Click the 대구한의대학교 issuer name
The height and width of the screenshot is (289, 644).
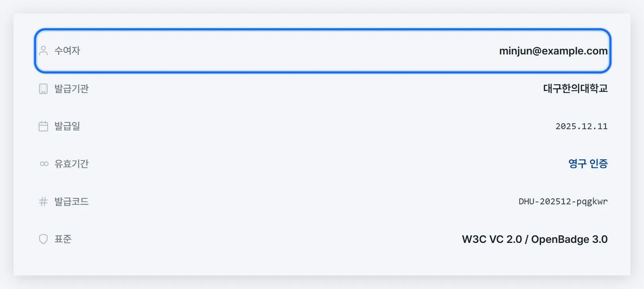tap(575, 88)
